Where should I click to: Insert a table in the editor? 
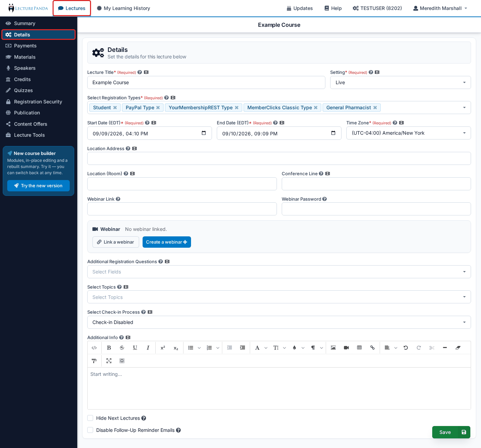coord(359,348)
